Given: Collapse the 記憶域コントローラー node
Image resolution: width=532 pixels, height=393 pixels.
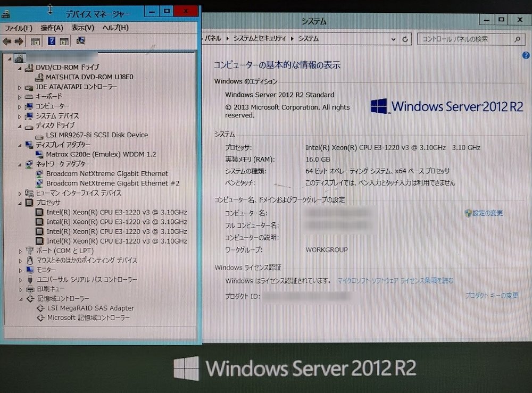Looking at the screenshot, I should click(x=21, y=299).
